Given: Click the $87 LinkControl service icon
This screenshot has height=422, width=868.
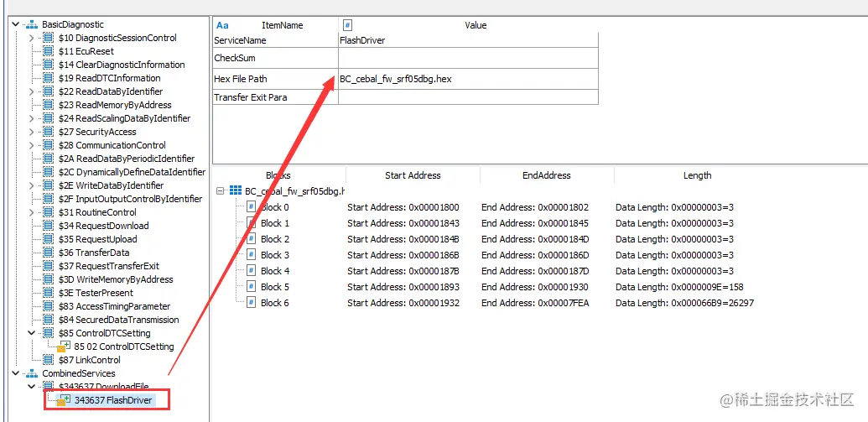Looking at the screenshot, I should pos(49,360).
